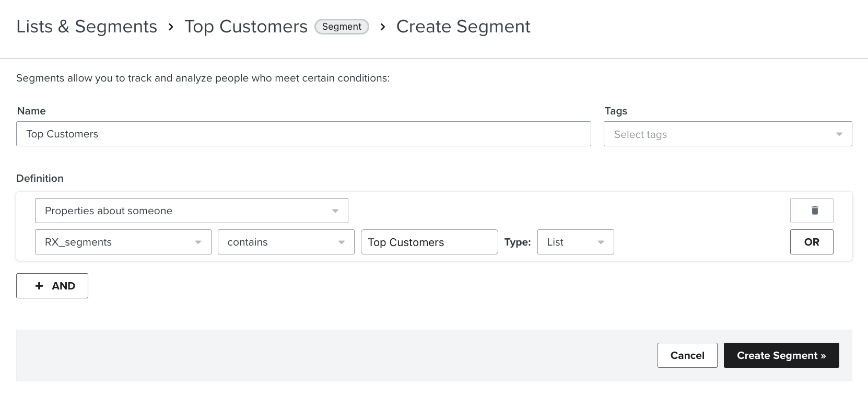Click the segments description text
Viewport: 868px width, 395px height.
coord(203,78)
